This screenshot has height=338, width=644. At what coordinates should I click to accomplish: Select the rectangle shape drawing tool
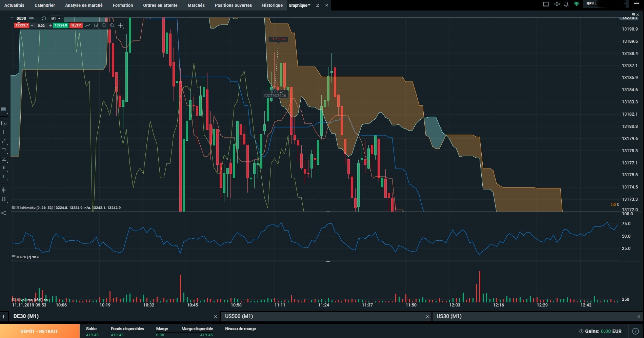tap(4, 150)
